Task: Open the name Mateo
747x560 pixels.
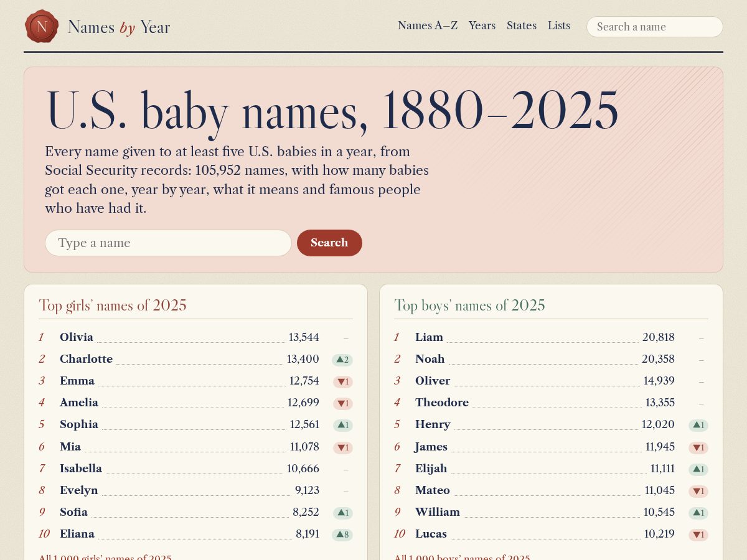Action: point(433,490)
